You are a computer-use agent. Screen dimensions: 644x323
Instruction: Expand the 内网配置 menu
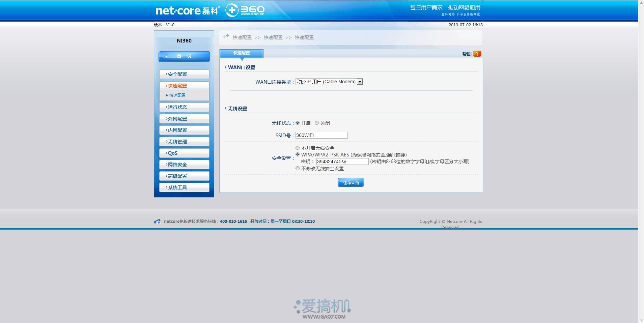pyautogui.click(x=184, y=130)
